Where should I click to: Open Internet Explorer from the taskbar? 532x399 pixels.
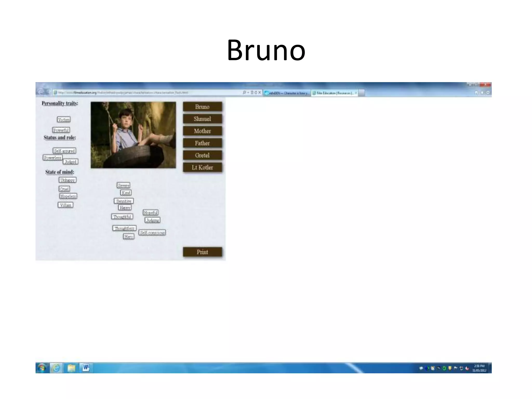coord(56,368)
